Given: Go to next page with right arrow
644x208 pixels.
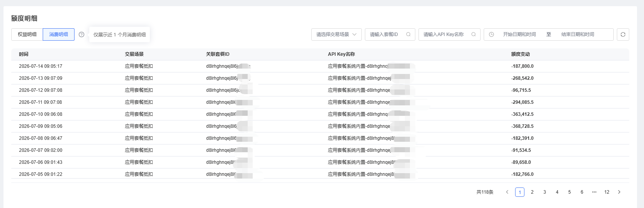Looking at the screenshot, I should (x=619, y=192).
